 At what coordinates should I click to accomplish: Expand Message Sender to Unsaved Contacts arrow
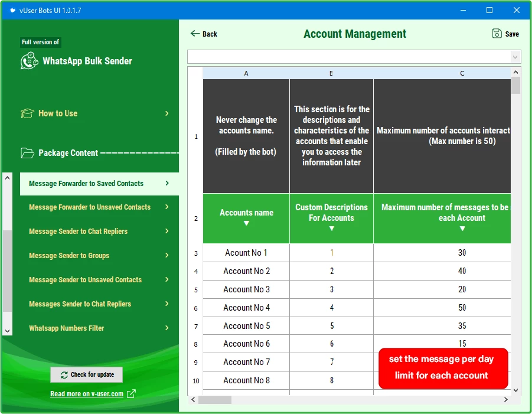pyautogui.click(x=167, y=279)
